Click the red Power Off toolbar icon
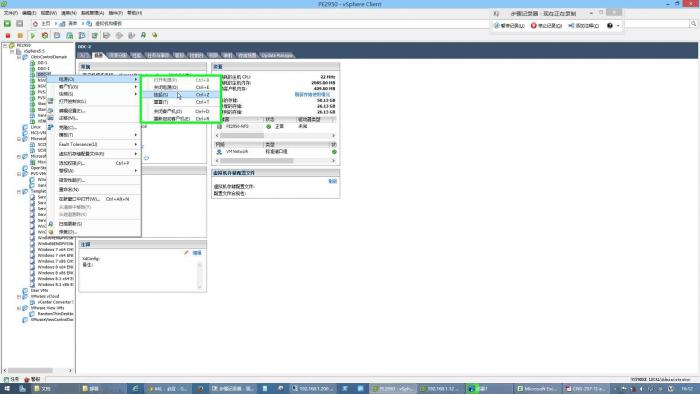The image size is (700, 394). [8, 35]
